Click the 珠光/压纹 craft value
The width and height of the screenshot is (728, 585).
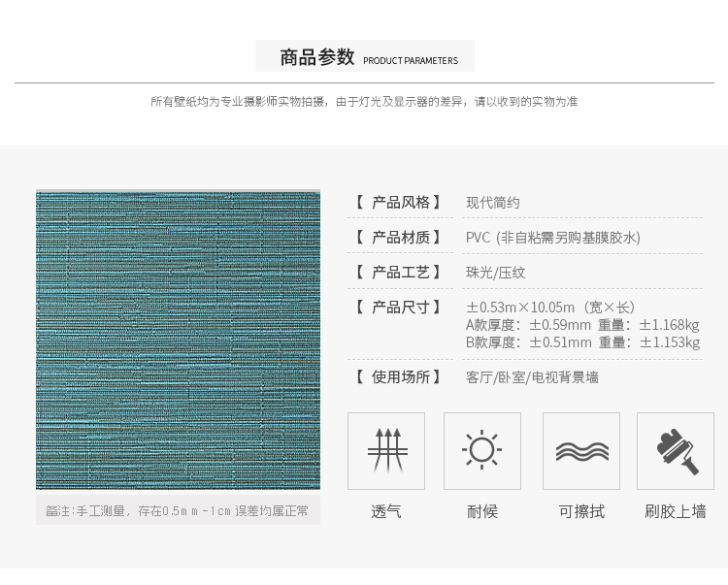(496, 273)
